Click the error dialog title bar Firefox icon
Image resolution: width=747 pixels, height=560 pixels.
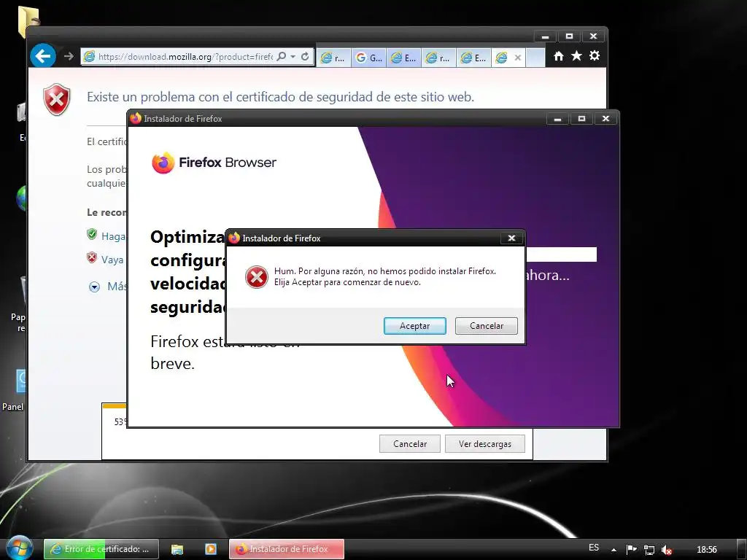pos(234,238)
